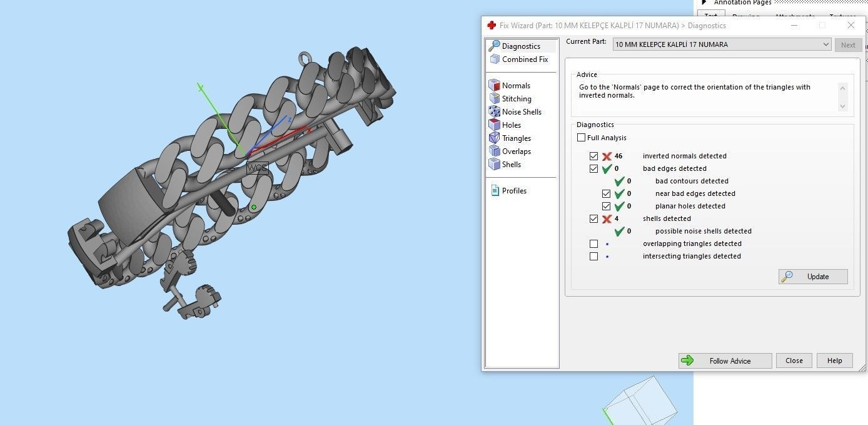The width and height of the screenshot is (868, 425).
Task: Minimize the Fix Wizard window
Action: [x=794, y=26]
